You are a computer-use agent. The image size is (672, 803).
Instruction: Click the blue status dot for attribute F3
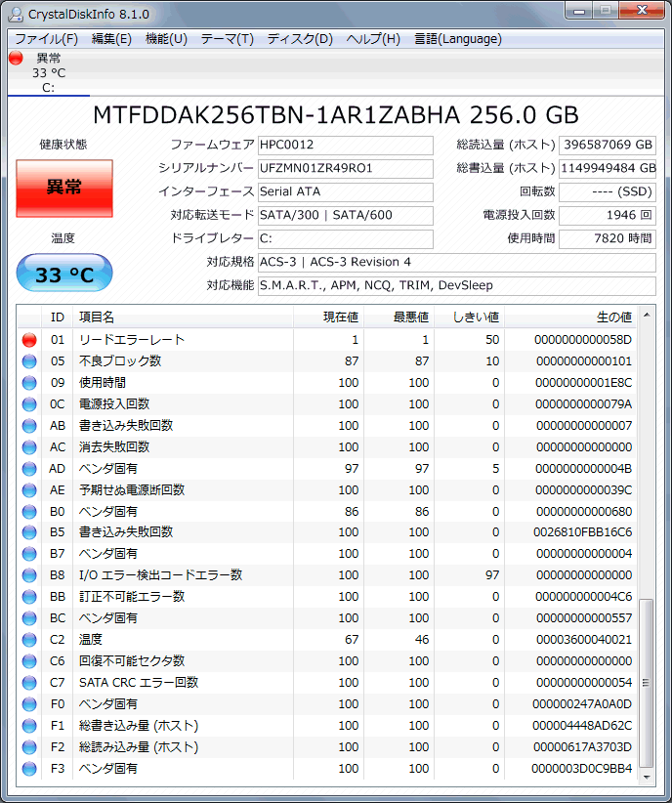click(29, 769)
